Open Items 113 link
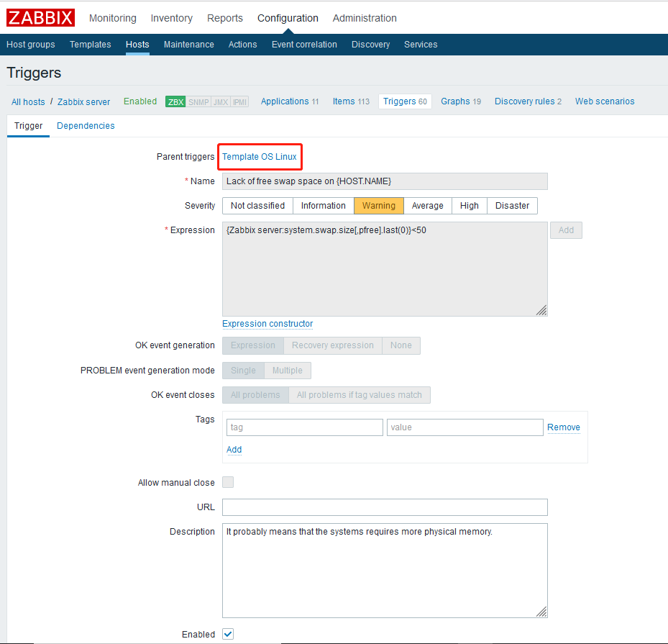Screen dimensions: 668x644 click(351, 101)
